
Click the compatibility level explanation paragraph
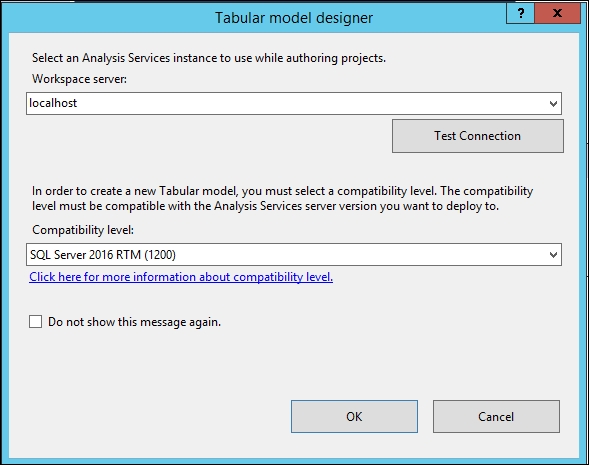tap(282, 199)
